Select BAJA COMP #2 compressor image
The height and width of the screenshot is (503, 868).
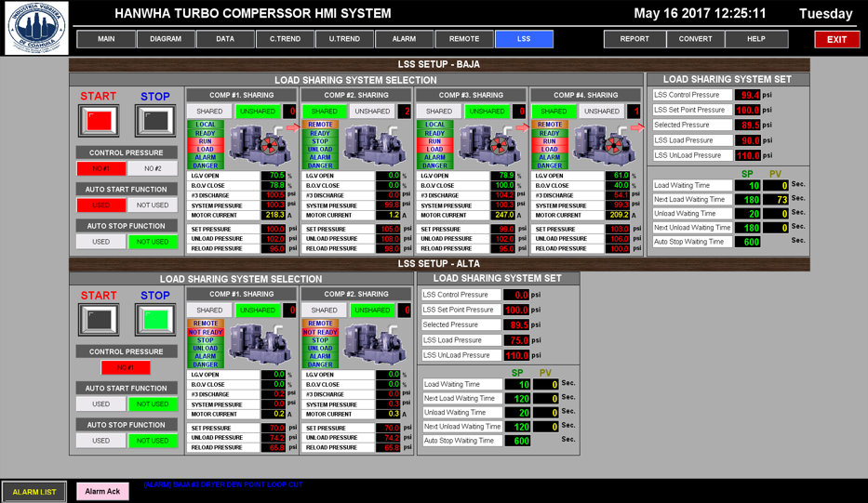click(375, 145)
